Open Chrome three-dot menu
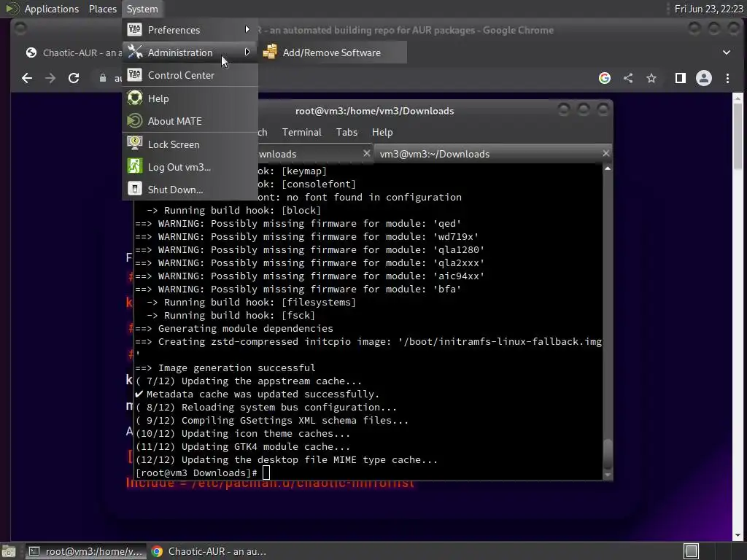 [727, 78]
